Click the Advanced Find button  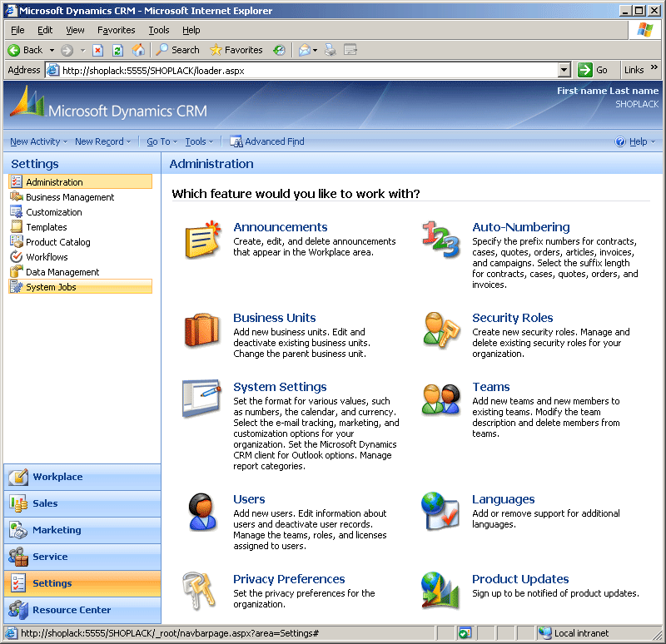[267, 141]
